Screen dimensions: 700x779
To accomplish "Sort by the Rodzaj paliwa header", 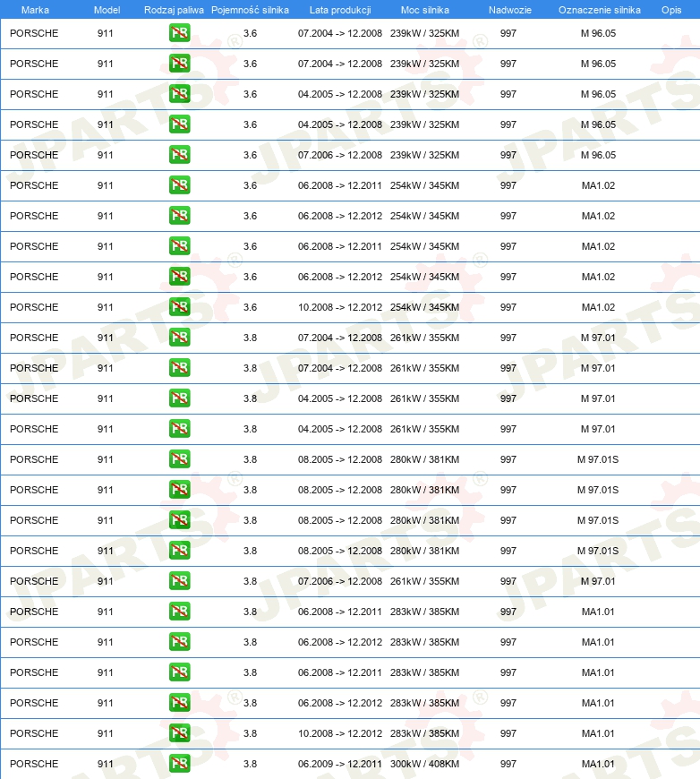I will 174,10.
